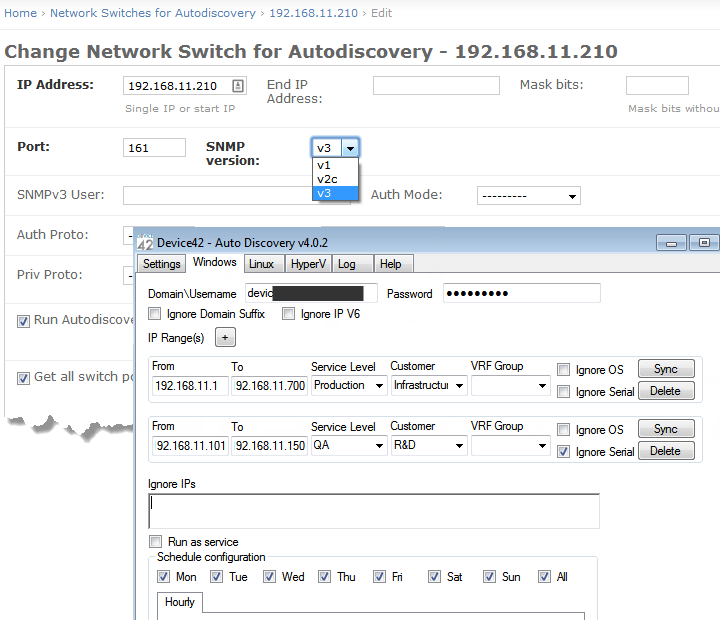Minimize the Device42 Auto Discovery window
Viewport: 720px width, 620px height.
pos(671,242)
